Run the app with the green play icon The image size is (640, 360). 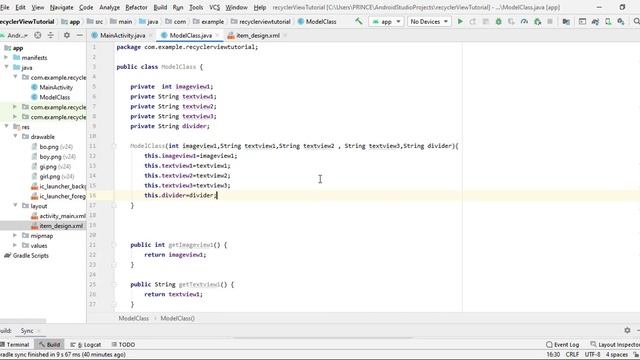click(460, 21)
